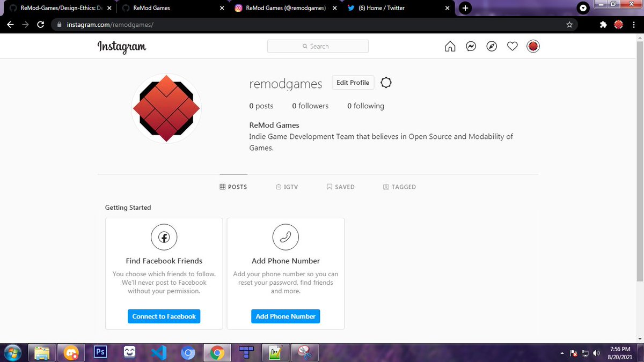Open the Chrome profile dropdown arrow icon

583,8
